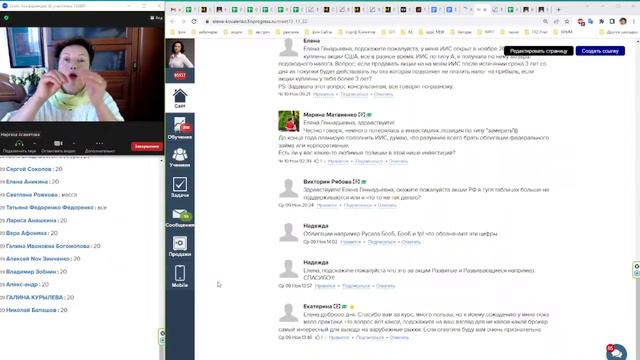This screenshot has height=360, width=640.
Task: Click Нравится under Елена's comment
Action: point(323,94)
